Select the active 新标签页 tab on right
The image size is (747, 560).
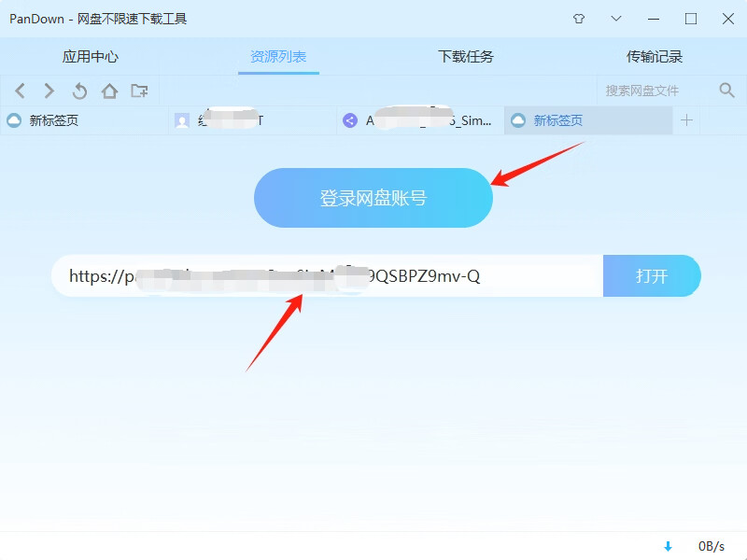pos(588,120)
